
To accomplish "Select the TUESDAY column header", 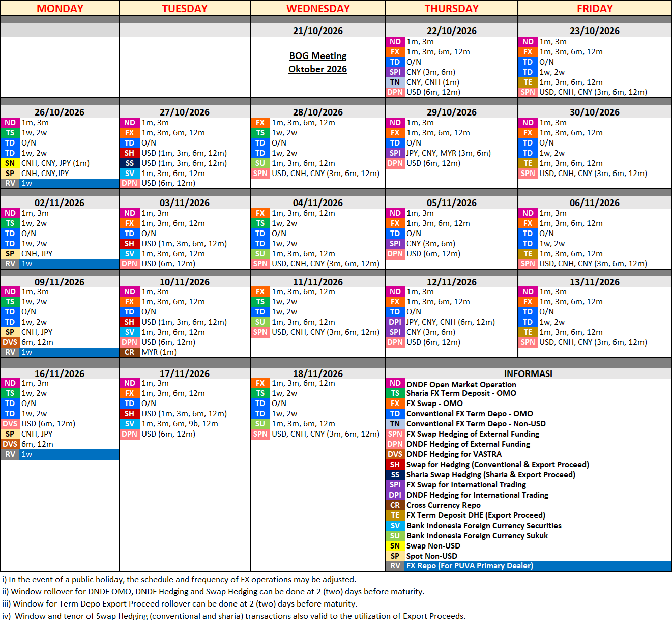I will (x=185, y=8).
